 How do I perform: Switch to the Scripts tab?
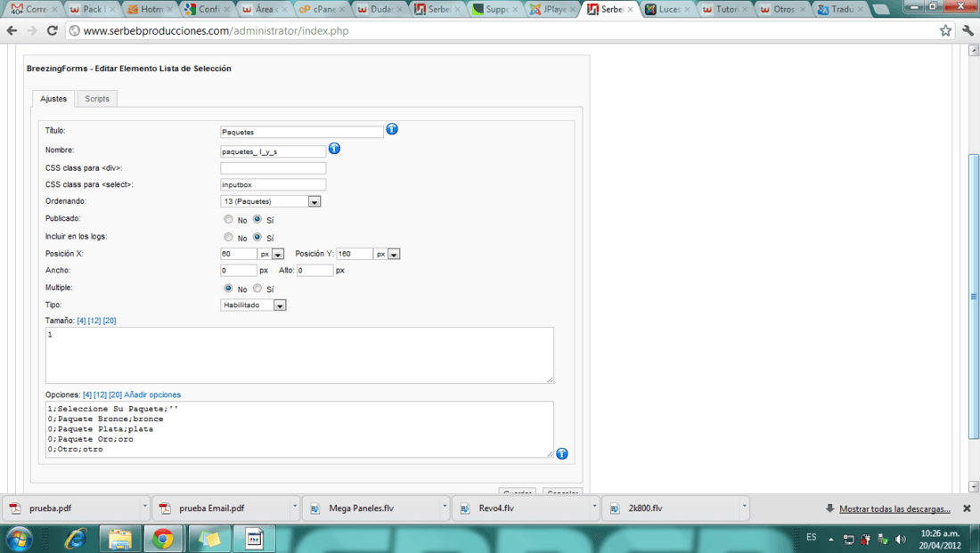click(97, 99)
